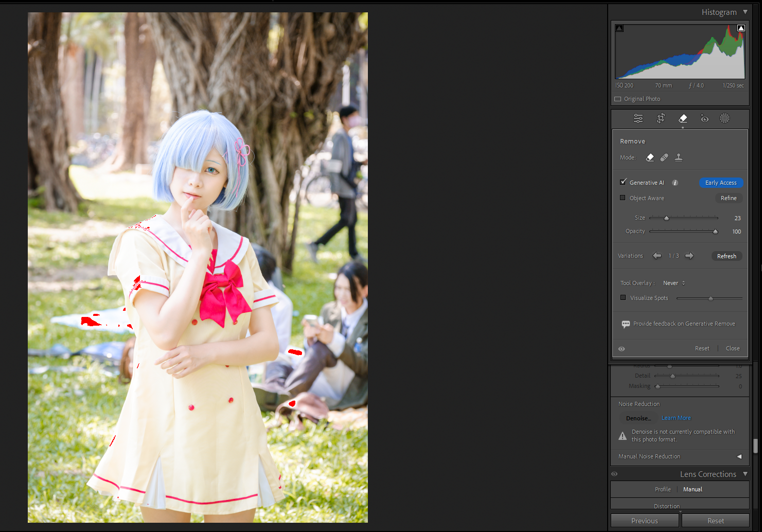Switch to Manual lens corrections tab
This screenshot has height=532, width=762.
pyautogui.click(x=693, y=489)
